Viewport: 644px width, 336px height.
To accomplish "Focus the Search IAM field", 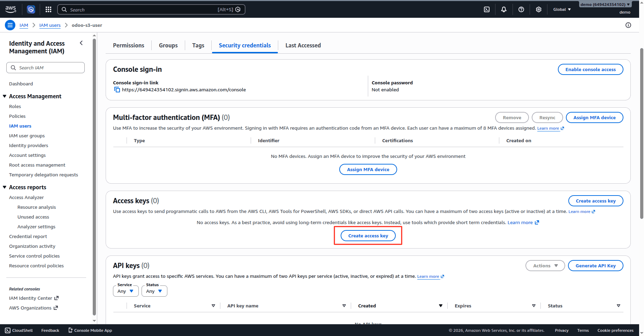I will (x=45, y=68).
